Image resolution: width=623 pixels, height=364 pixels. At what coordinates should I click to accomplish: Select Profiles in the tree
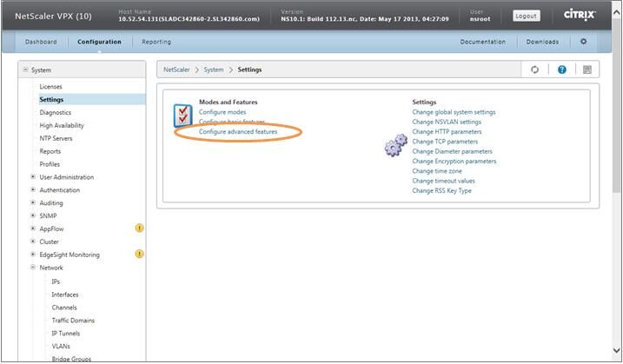tap(50, 164)
